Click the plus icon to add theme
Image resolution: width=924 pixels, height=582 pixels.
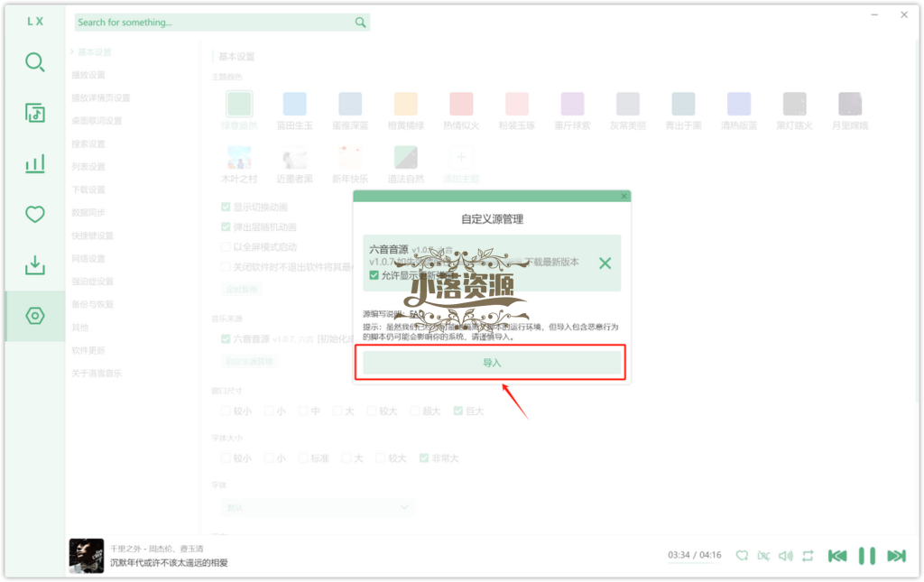(461, 157)
